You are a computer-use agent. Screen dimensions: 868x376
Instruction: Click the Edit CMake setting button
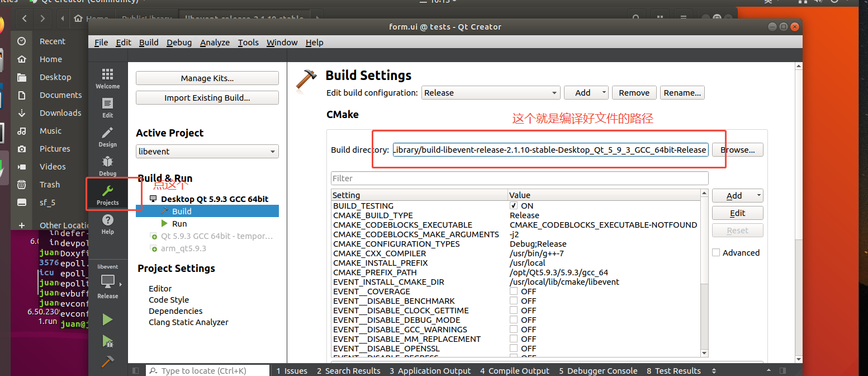(738, 213)
